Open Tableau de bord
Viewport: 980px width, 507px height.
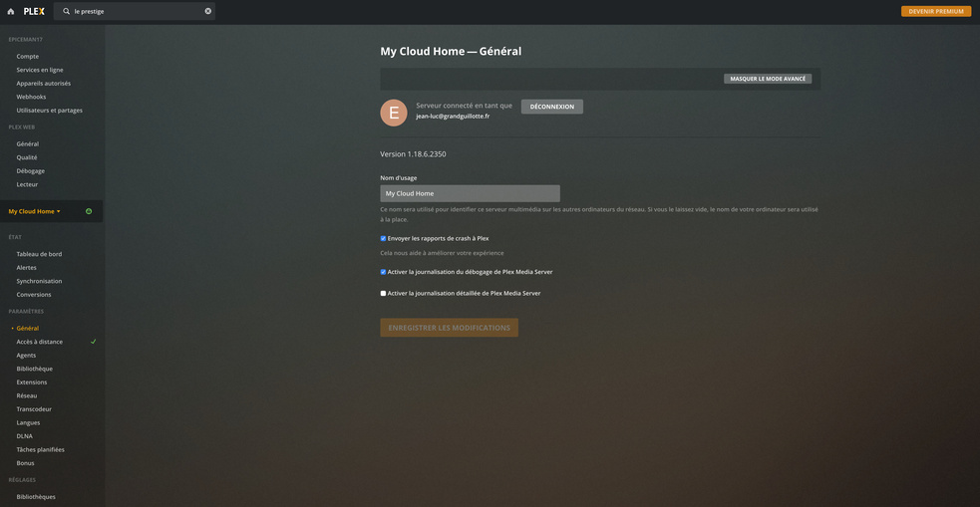(x=39, y=254)
